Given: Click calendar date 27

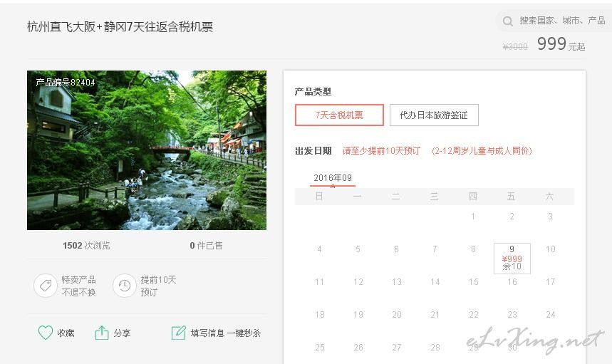Looking at the screenshot, I should coord(397,347).
